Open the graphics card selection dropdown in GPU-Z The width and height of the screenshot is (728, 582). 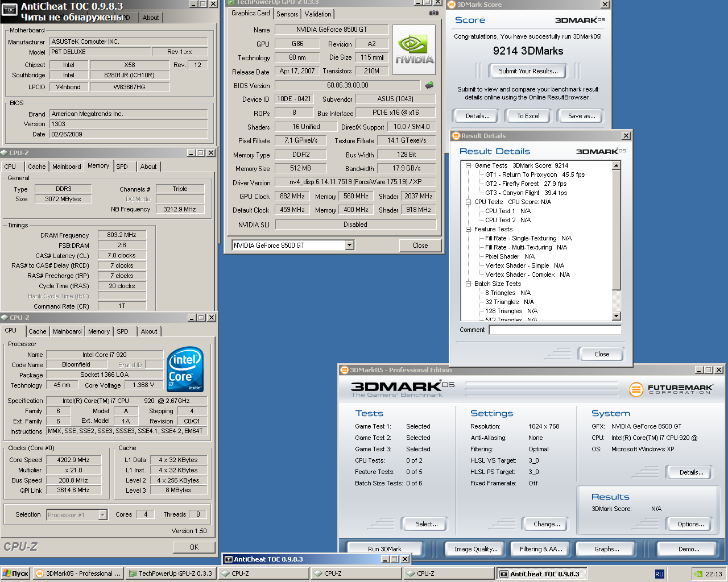(x=350, y=245)
